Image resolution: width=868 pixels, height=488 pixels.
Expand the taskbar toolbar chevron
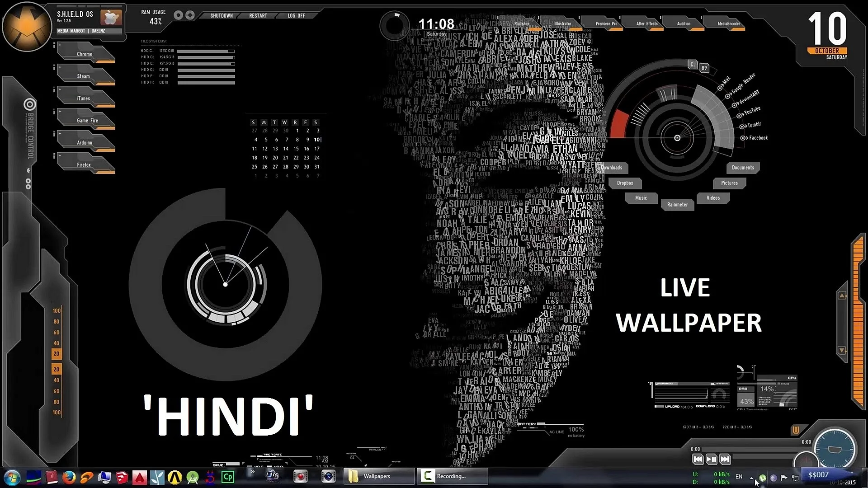click(x=252, y=472)
